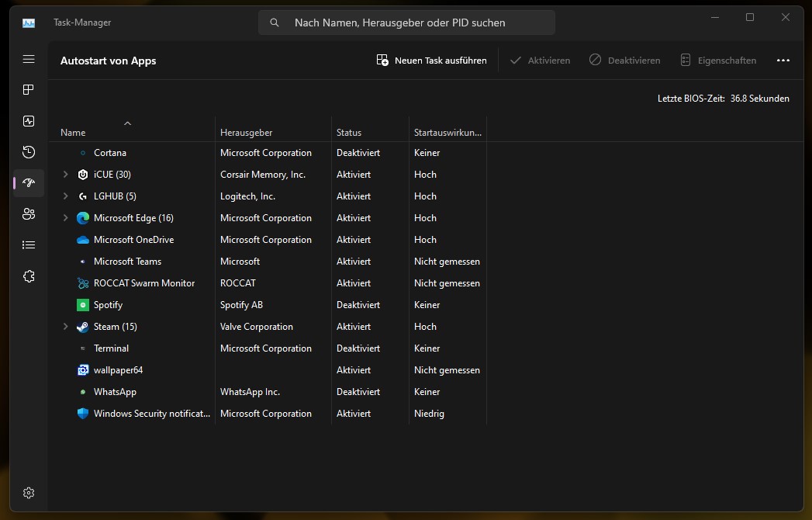Click the Microsoft OneDrive cloud icon
The width and height of the screenshot is (812, 520).
(83, 240)
